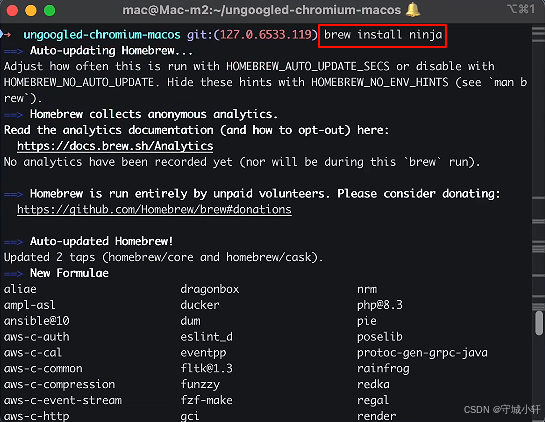Select the formula name 'aws-c-auth'

click(36, 337)
